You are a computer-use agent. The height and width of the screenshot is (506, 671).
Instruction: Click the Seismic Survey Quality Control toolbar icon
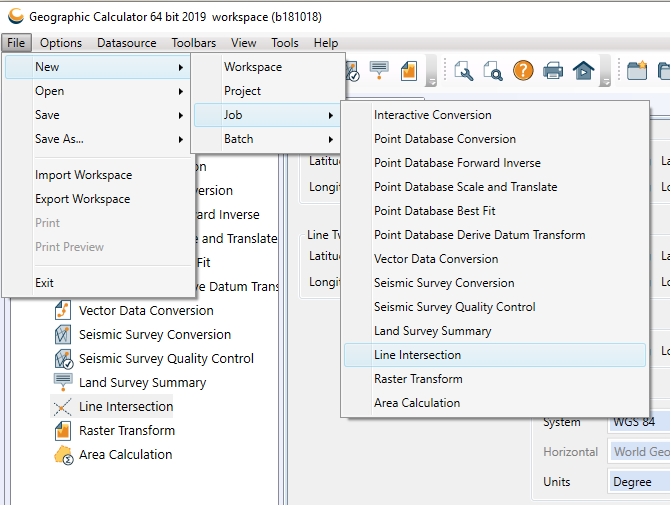[352, 71]
